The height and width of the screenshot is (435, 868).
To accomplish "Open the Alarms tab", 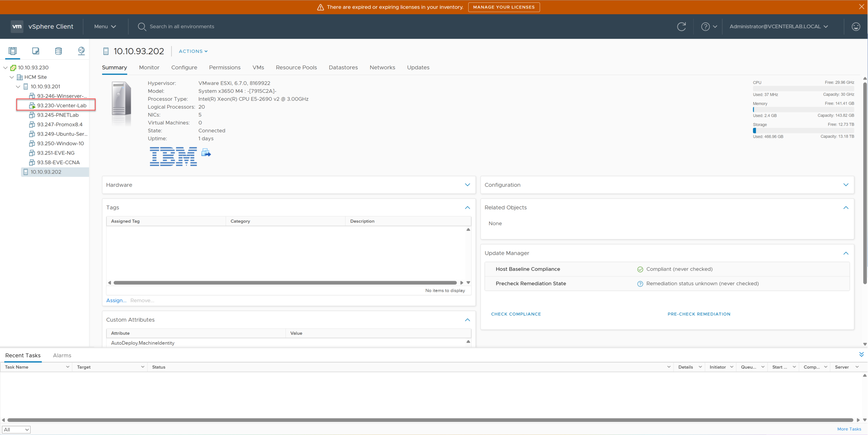I will tap(62, 355).
